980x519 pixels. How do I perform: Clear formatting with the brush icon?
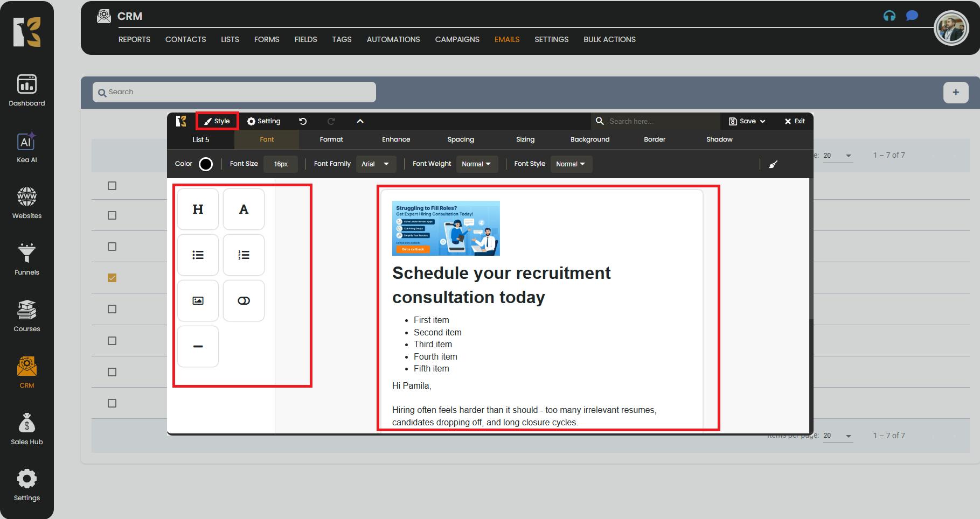click(x=773, y=164)
